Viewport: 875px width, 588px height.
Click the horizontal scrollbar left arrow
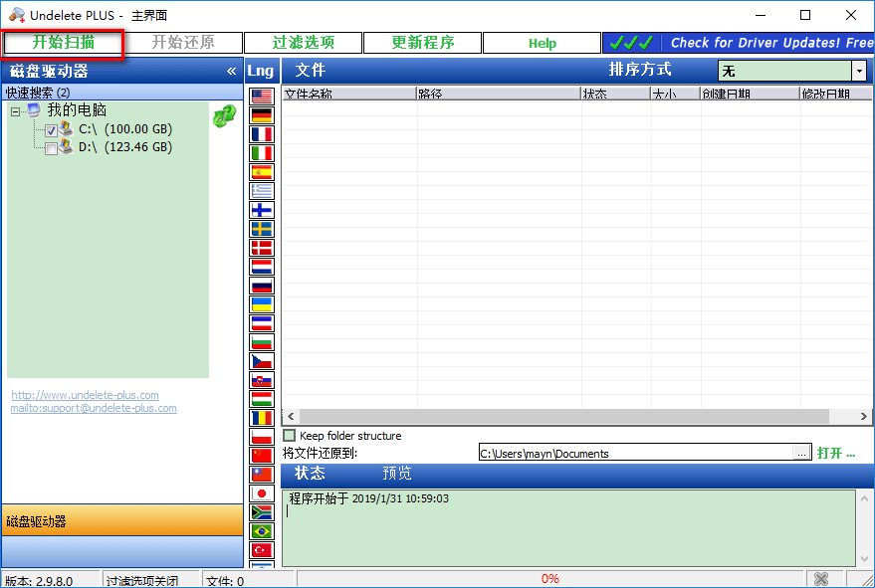291,416
